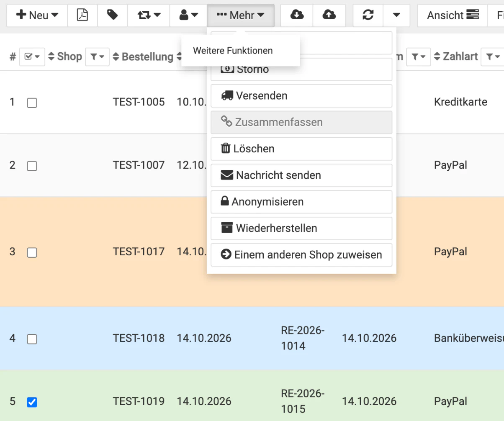Click order number TEST-1019

pyautogui.click(x=139, y=401)
